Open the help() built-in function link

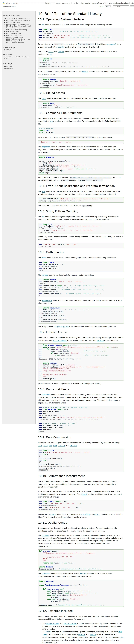pos(61,52)
